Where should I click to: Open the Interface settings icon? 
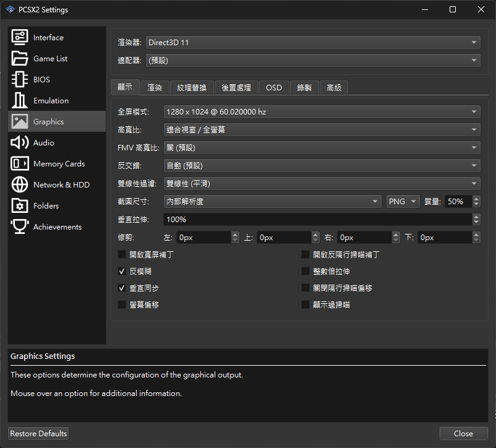[x=20, y=38]
